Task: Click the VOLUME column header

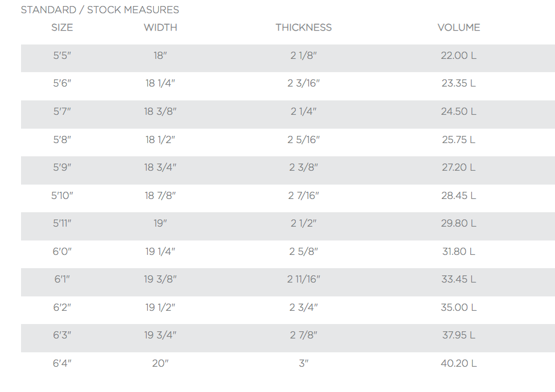Action: coord(459,28)
